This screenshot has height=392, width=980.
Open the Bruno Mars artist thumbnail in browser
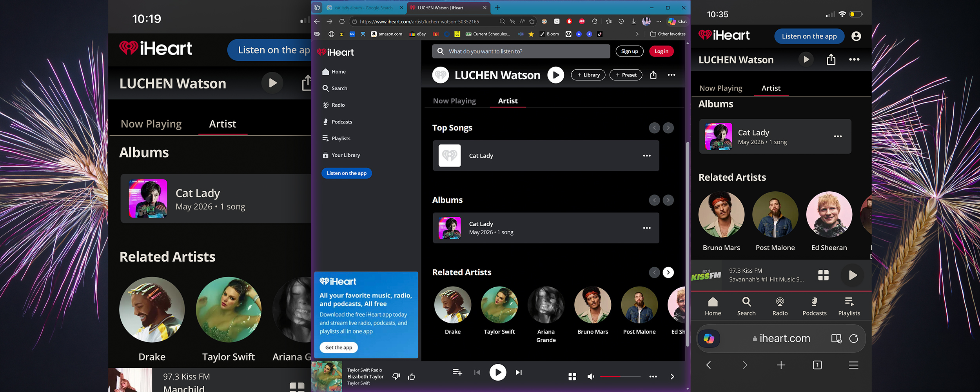[x=593, y=305]
